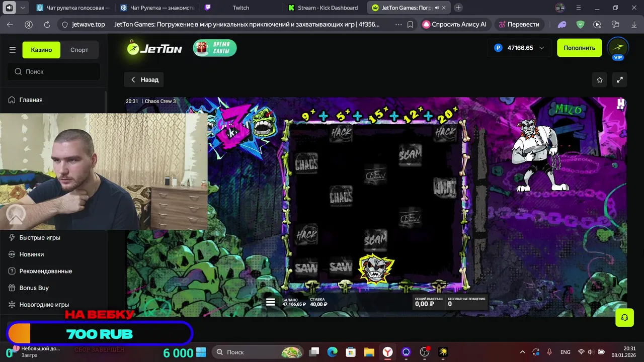Open the Santa time promo banner
Screen dimensions: 644x362
(215, 48)
